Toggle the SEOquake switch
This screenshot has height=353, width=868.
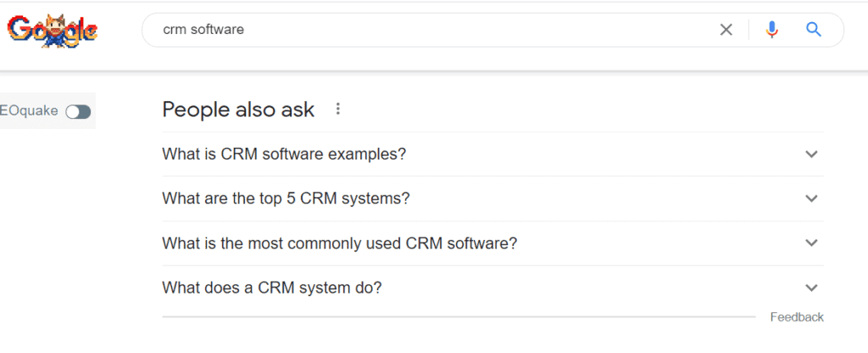(x=78, y=111)
